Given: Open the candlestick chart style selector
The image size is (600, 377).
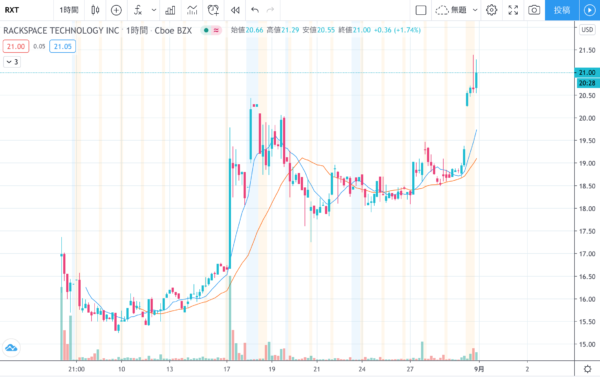Looking at the screenshot, I should 95,10.
